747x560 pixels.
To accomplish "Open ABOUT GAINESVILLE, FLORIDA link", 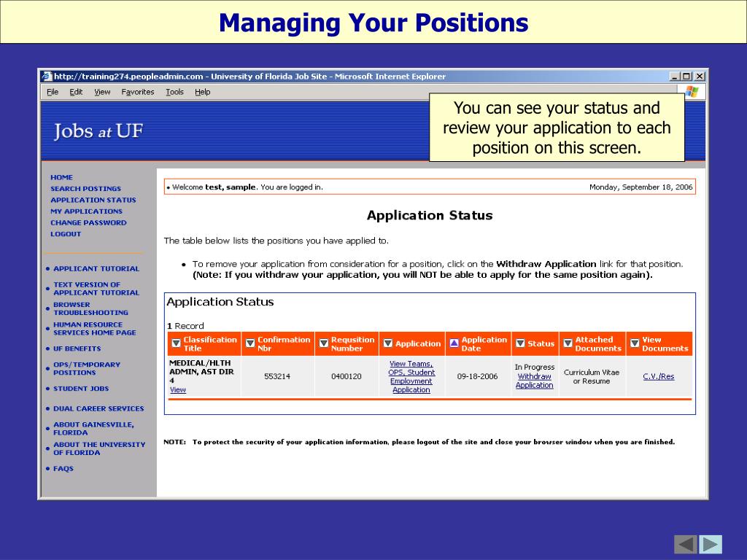I will 93,429.
